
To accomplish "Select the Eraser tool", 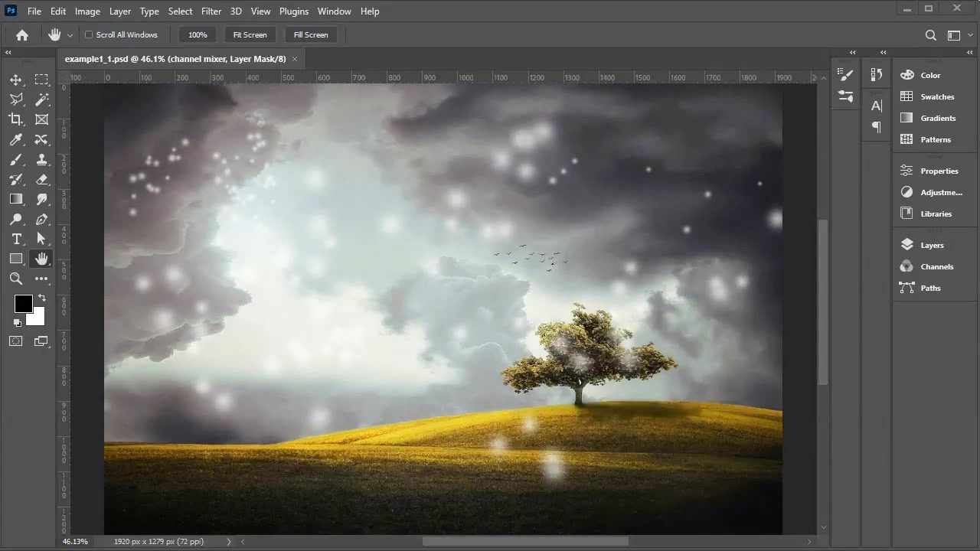I will pos(42,179).
